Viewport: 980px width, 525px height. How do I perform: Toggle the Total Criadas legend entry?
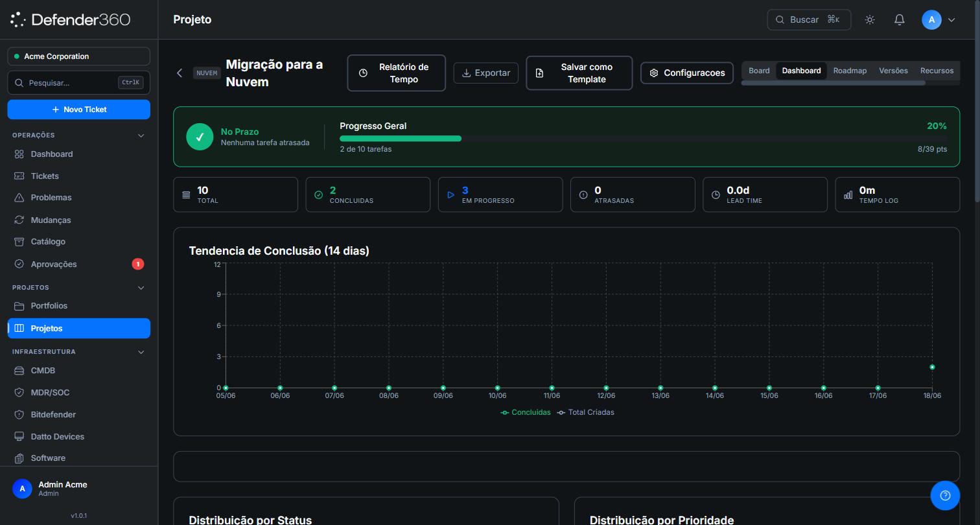pos(585,412)
